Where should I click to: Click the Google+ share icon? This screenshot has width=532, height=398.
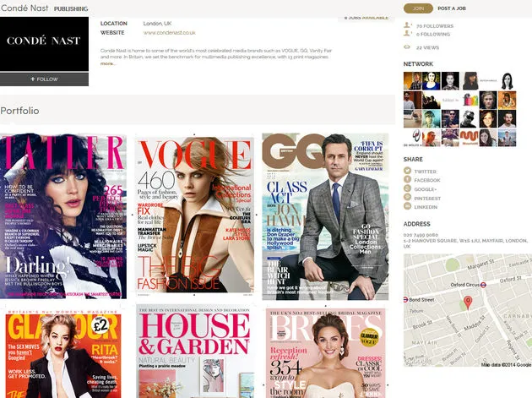click(x=407, y=188)
